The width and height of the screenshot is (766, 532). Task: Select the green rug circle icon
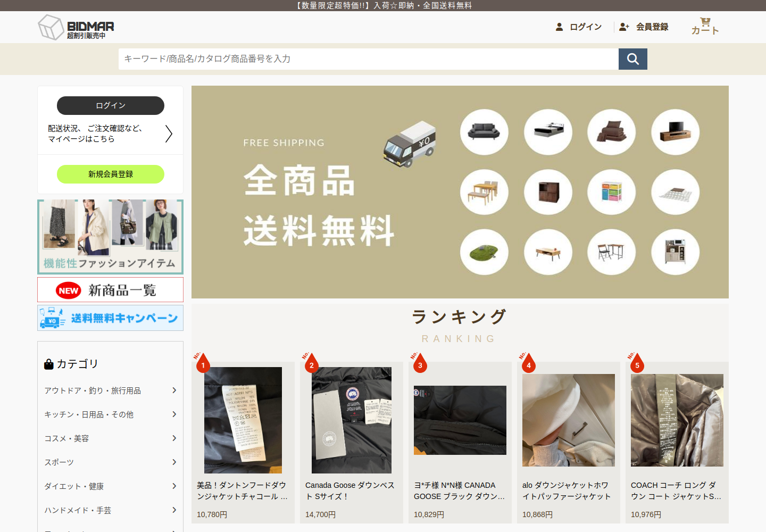pyautogui.click(x=484, y=252)
